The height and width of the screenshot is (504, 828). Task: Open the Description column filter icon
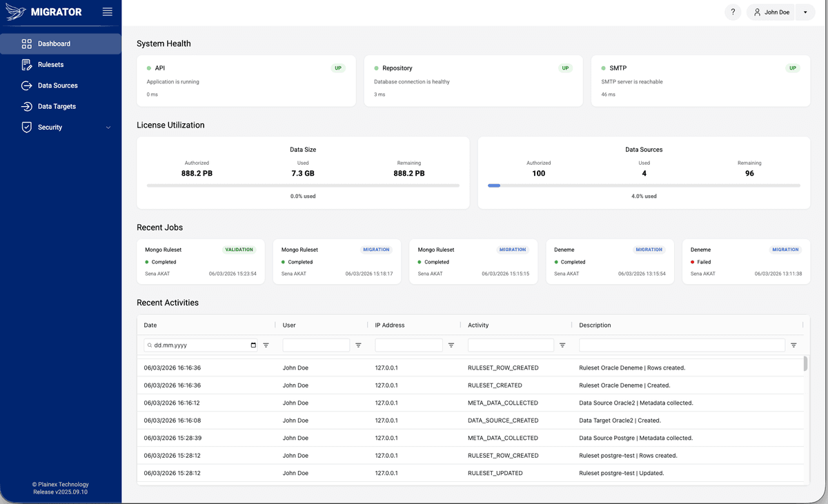(x=793, y=345)
